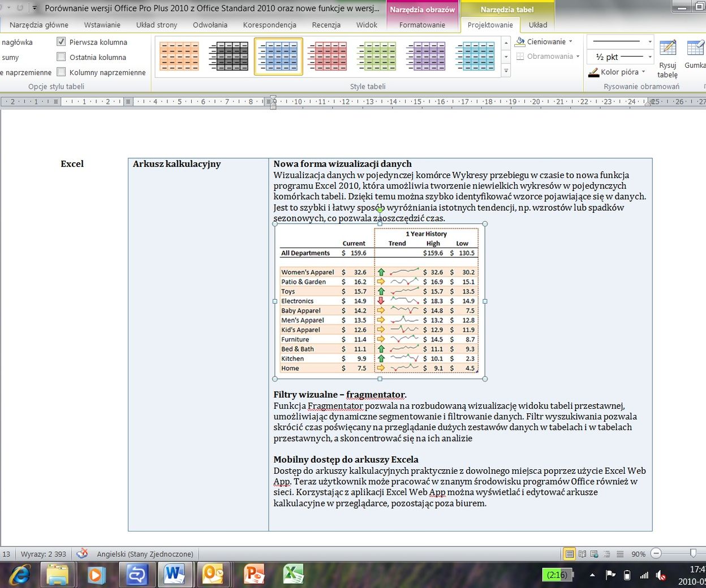This screenshot has width=706, height=588.
Task: Open Układ table tools tab
Action: pos(538,25)
